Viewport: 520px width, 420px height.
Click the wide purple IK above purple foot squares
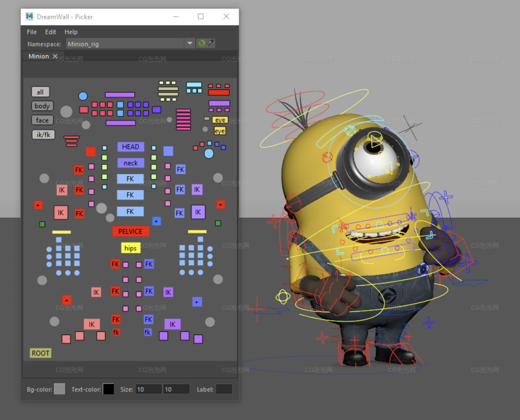[172, 324]
